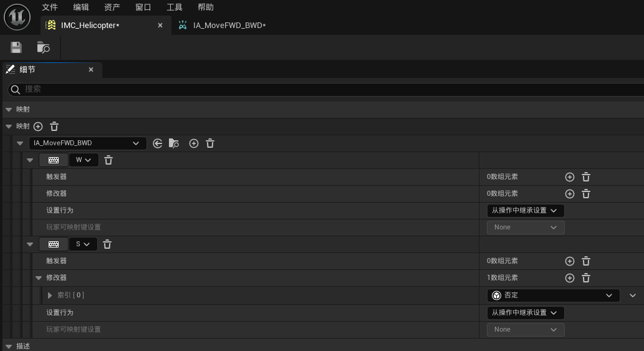
Task: Open the 帮助 menu
Action: pyautogui.click(x=205, y=7)
